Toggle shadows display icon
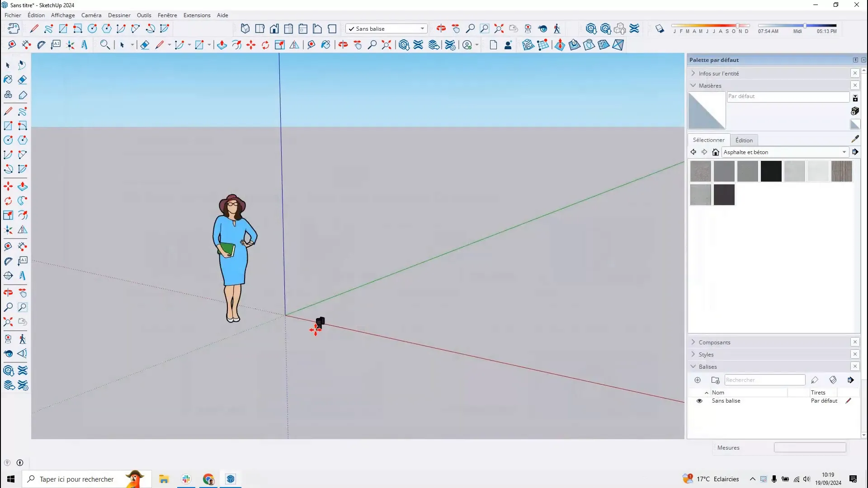This screenshot has width=868, height=488. (x=660, y=28)
